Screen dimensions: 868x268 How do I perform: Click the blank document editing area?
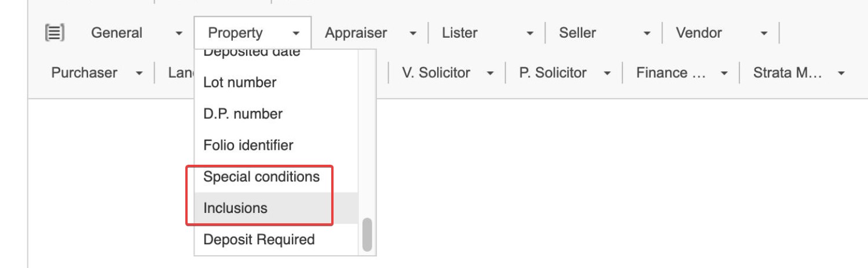tap(579, 186)
